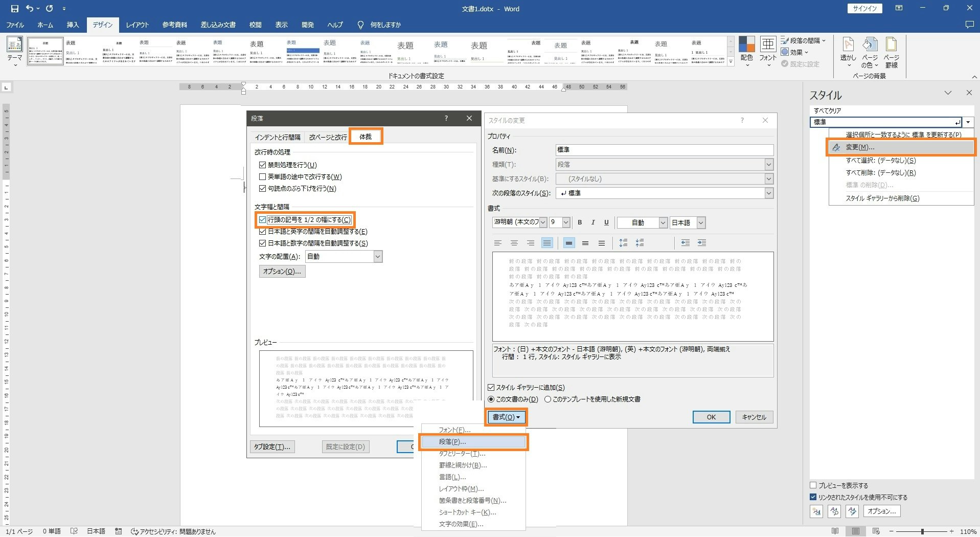
Task: Open language 日本語 dropdown in style dialog
Action: 701,222
